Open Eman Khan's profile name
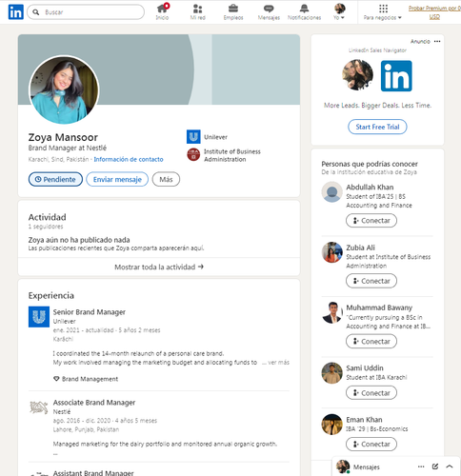Image resolution: width=461 pixels, height=476 pixels. coord(364,420)
